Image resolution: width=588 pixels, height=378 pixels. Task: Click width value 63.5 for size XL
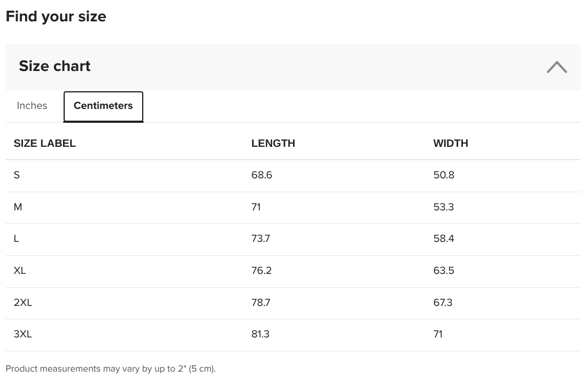444,271
